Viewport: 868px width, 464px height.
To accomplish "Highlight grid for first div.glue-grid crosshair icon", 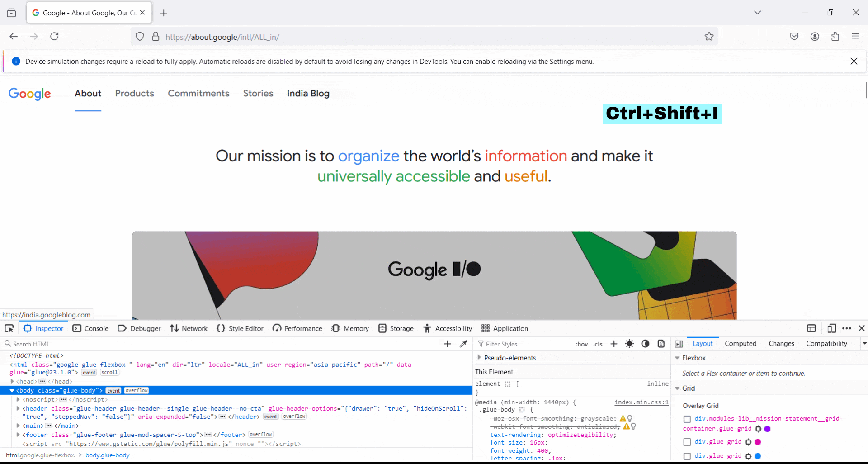I will tap(748, 442).
